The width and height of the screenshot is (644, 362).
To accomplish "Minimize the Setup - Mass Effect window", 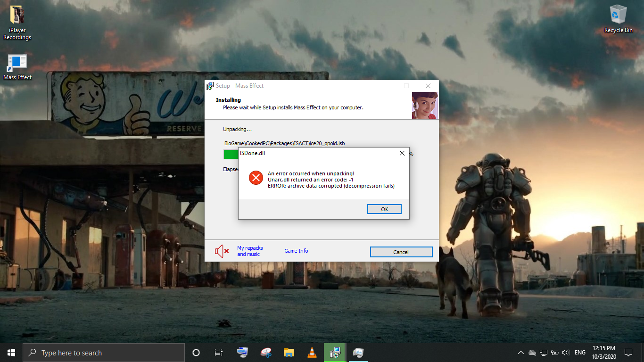I will pyautogui.click(x=385, y=86).
